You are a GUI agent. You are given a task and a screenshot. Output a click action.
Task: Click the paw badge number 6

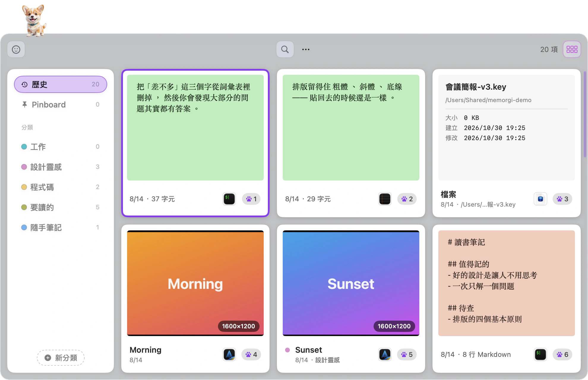coord(562,354)
